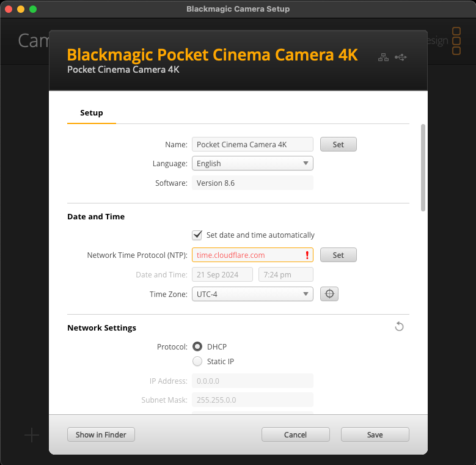
Task: Click the Date and Time section heading
Action: pyautogui.click(x=96, y=217)
